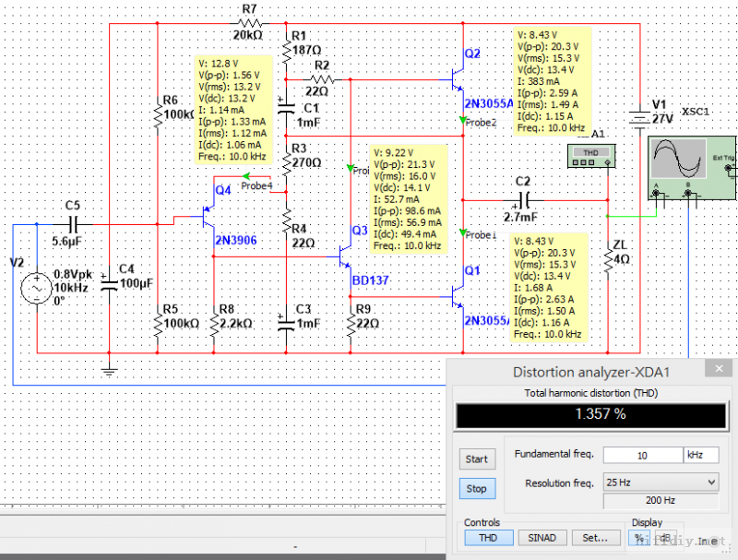This screenshot has width=738, height=560.
Task: Set display units to percent
Action: [x=638, y=536]
